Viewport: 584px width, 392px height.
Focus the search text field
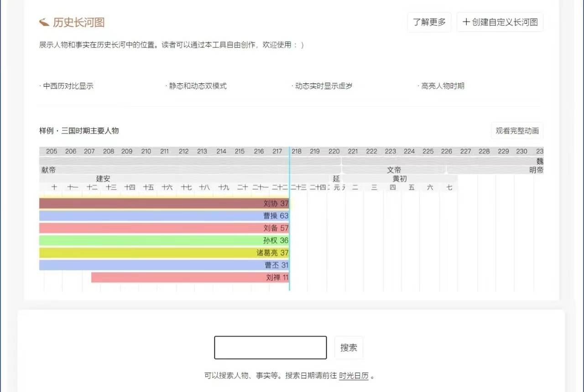coord(271,348)
